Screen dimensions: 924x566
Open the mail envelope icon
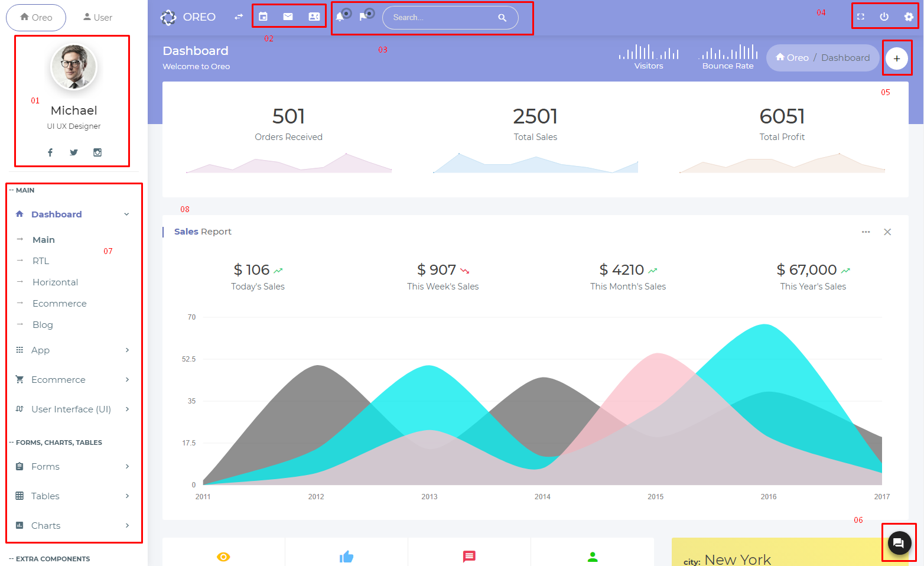[x=288, y=17]
